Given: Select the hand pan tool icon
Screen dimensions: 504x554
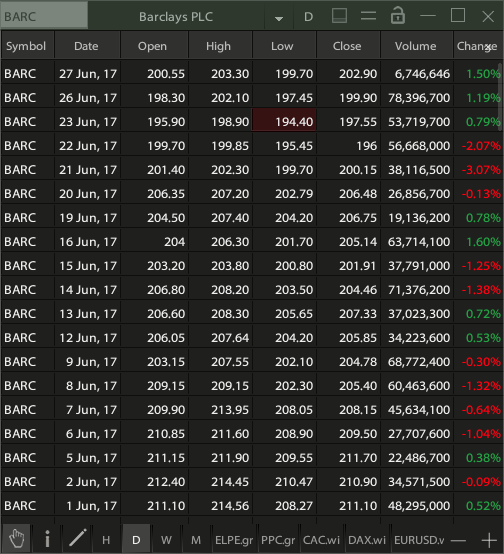Looking at the screenshot, I should (16, 539).
